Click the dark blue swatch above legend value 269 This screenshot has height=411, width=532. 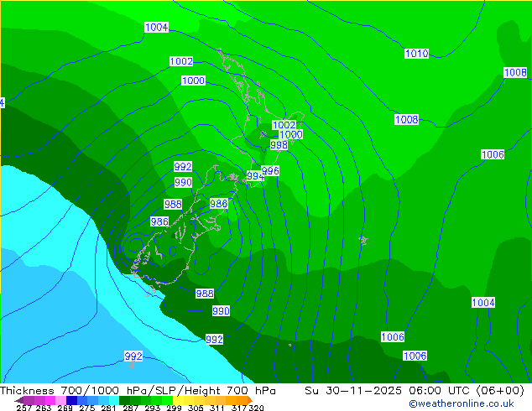pos(71,400)
